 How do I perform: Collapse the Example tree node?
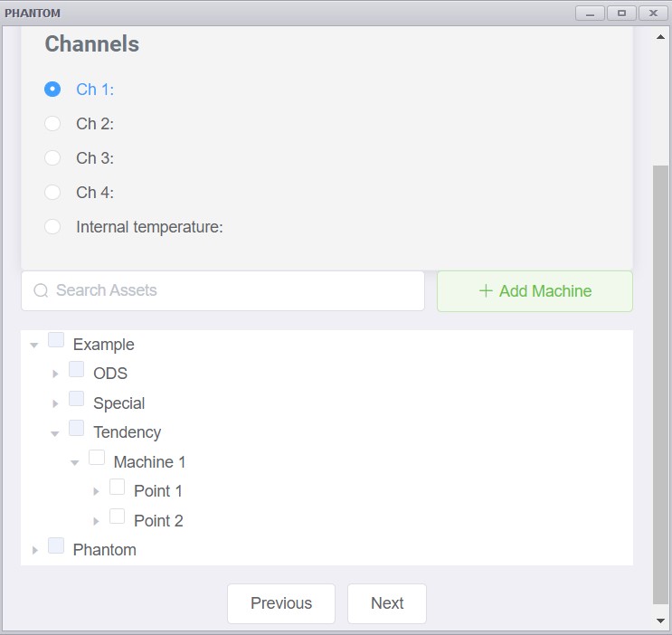pyautogui.click(x=34, y=345)
